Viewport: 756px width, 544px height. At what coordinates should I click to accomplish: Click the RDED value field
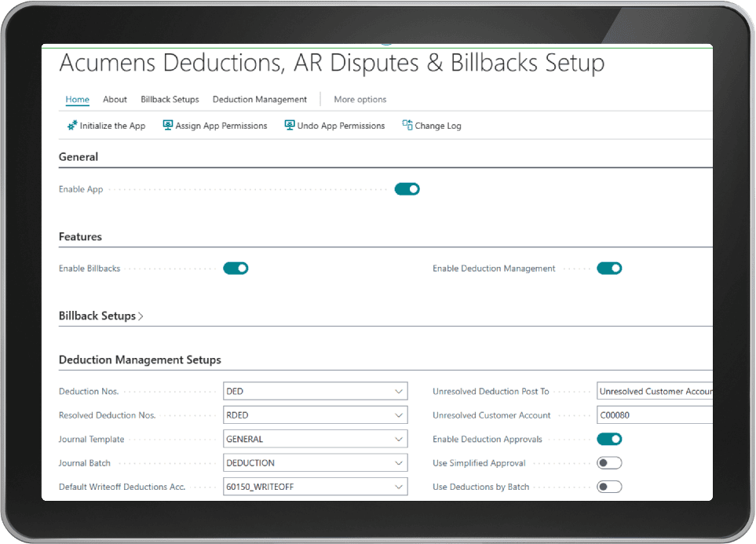point(316,415)
